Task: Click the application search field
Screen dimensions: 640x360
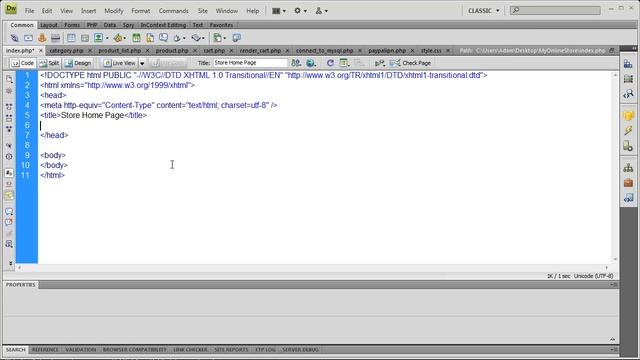Action: [x=555, y=10]
